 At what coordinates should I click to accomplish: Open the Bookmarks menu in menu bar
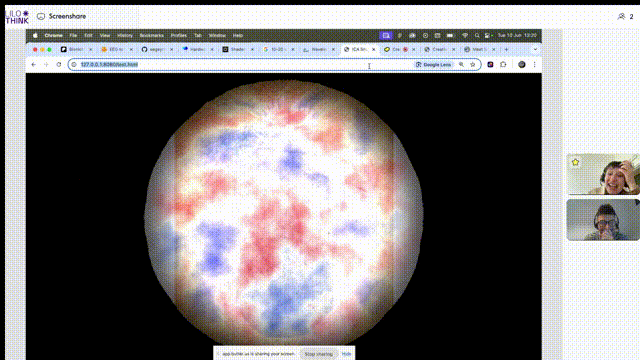tap(151, 36)
